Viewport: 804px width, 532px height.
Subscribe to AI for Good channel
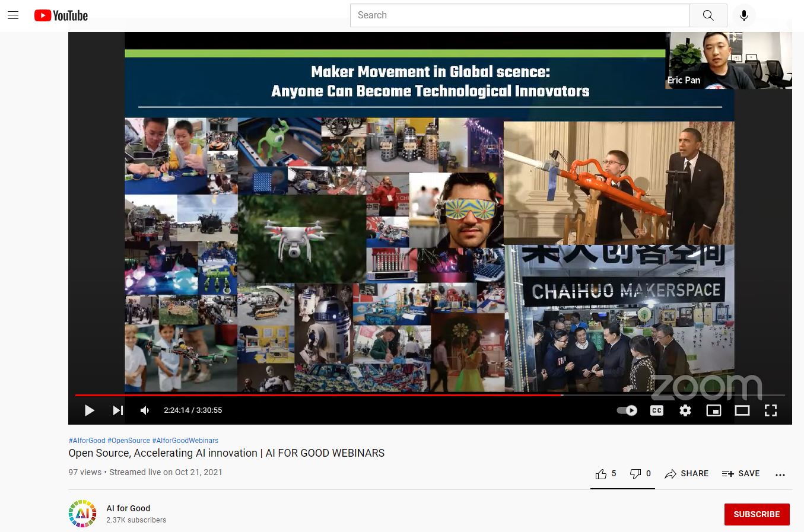[x=757, y=514]
